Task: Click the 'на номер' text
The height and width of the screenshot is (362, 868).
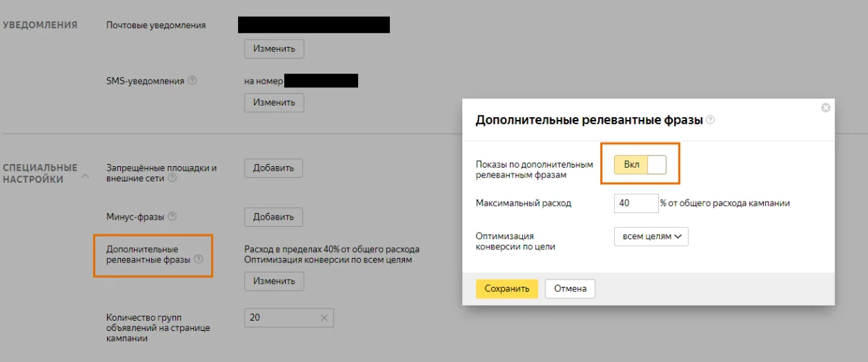Action: pyautogui.click(x=263, y=81)
